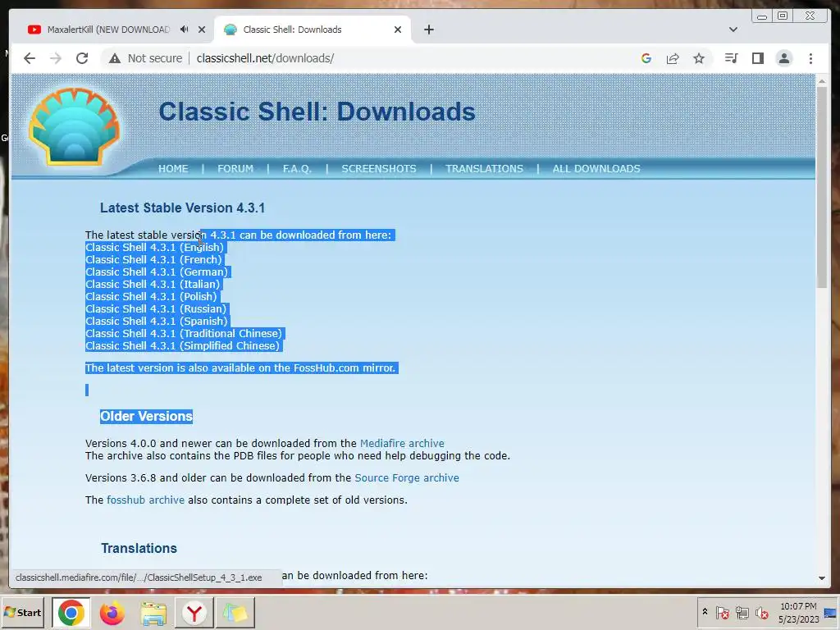
Task: Open the network status tray icon
Action: (742, 612)
